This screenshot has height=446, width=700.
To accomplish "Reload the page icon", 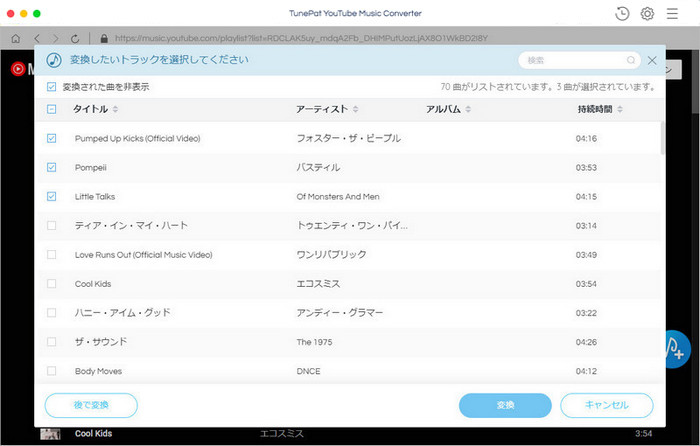I will pyautogui.click(x=75, y=39).
